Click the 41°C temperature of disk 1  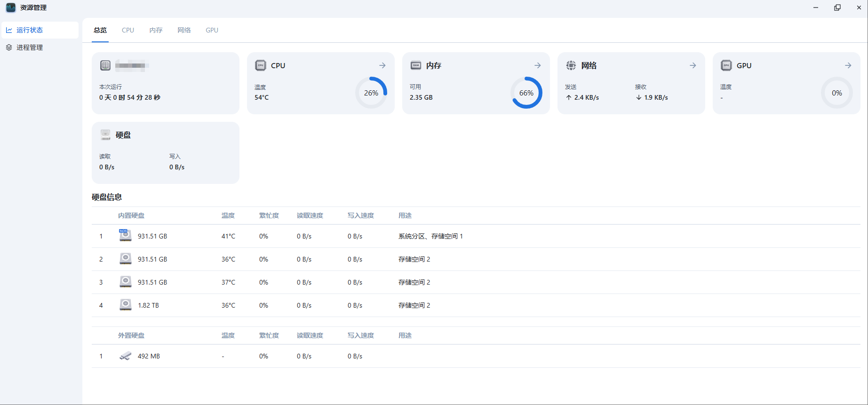[x=228, y=236]
